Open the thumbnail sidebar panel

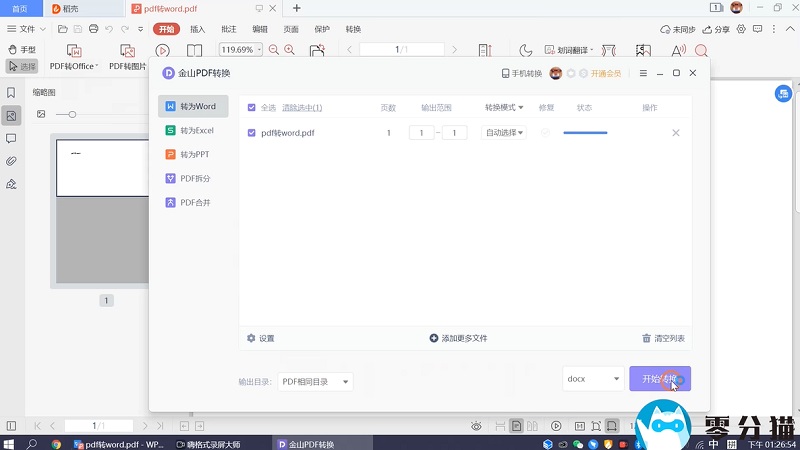tap(11, 116)
